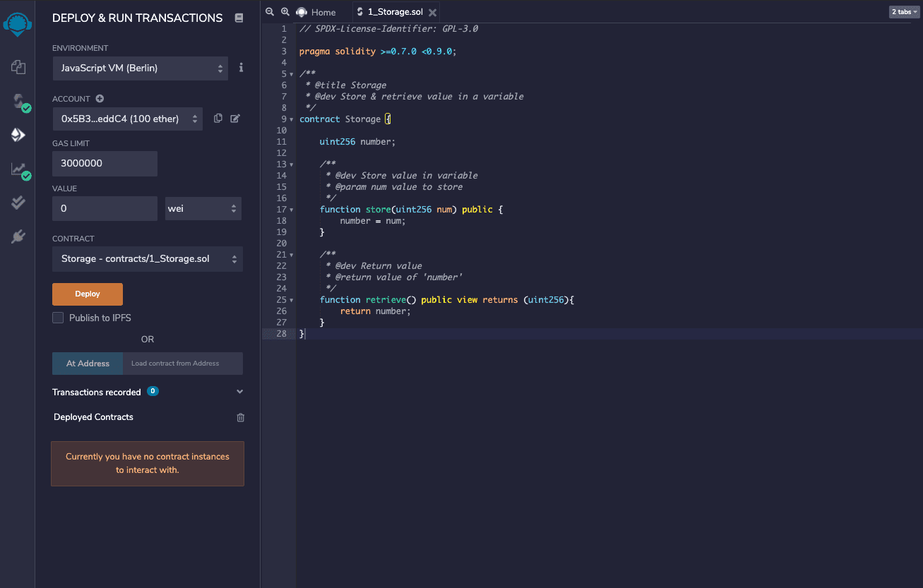Click the plus icon beside ACCOUNT
923x588 pixels.
pos(100,99)
